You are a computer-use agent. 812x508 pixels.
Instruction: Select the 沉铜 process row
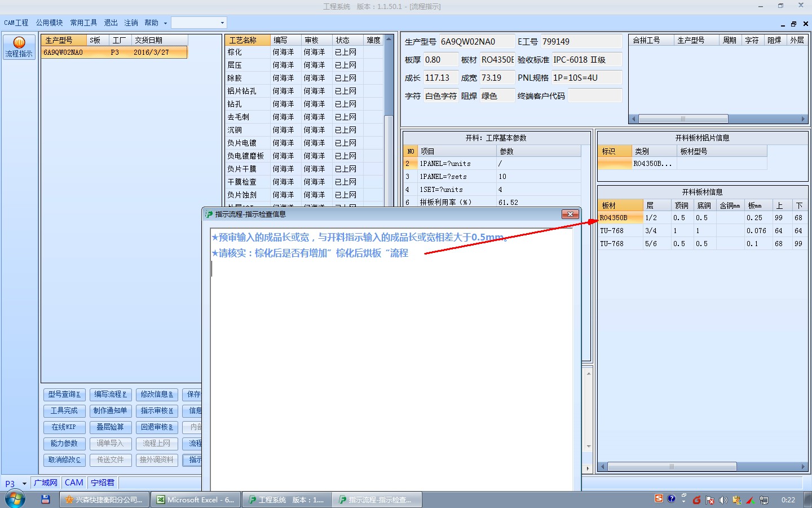coord(304,130)
